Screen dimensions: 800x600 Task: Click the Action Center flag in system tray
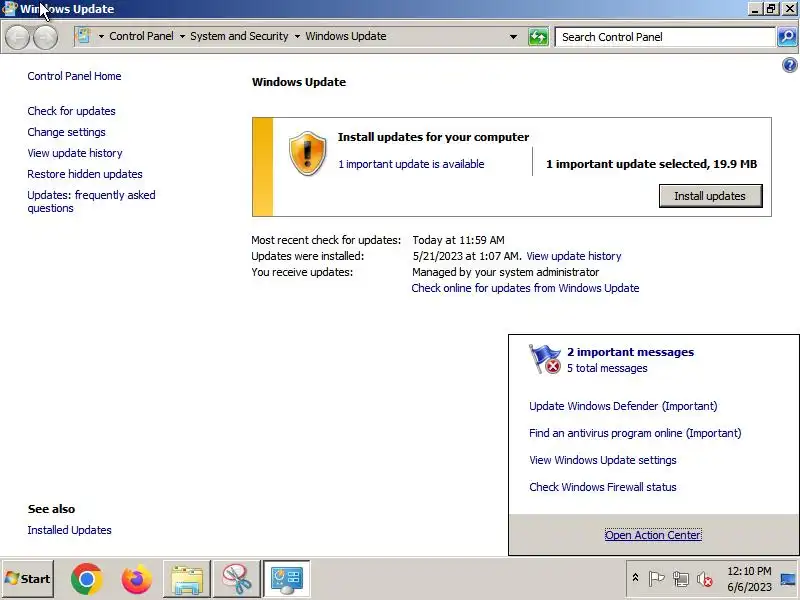[x=656, y=579]
